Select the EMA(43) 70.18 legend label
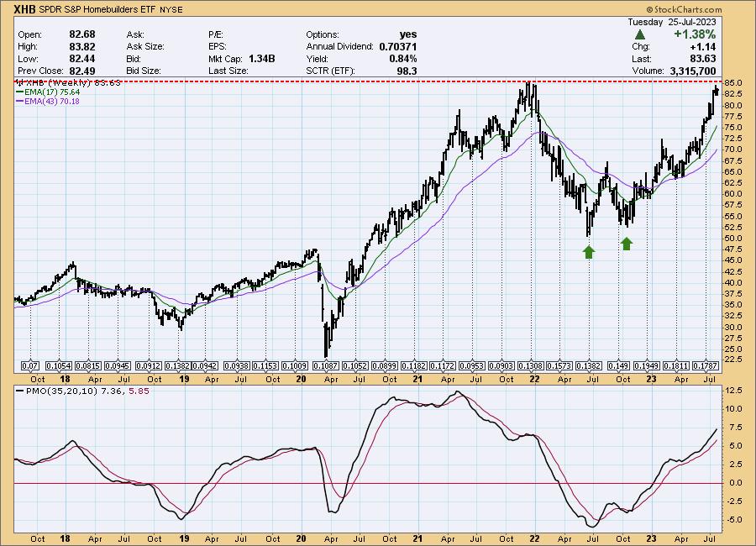This screenshot has height=546, width=756. (x=52, y=102)
